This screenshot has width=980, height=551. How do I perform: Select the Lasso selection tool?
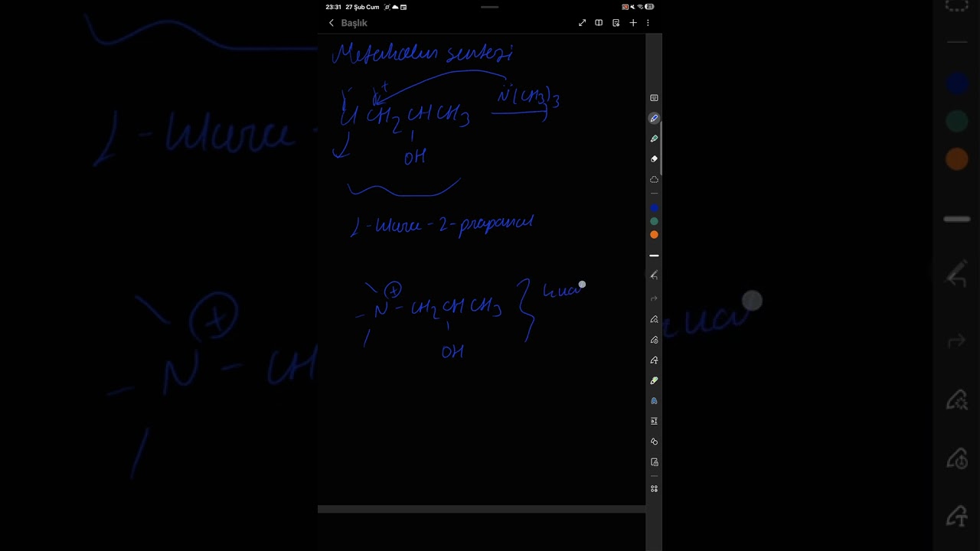click(654, 179)
